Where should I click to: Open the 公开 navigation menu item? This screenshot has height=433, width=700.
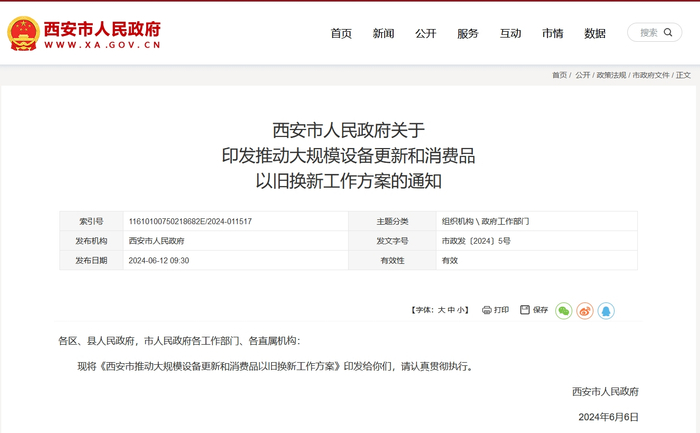[x=425, y=33]
